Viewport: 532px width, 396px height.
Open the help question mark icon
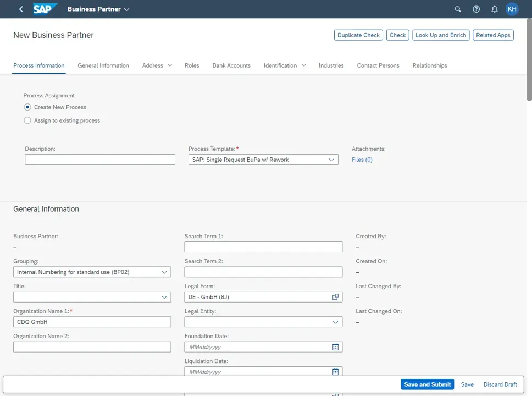click(476, 9)
